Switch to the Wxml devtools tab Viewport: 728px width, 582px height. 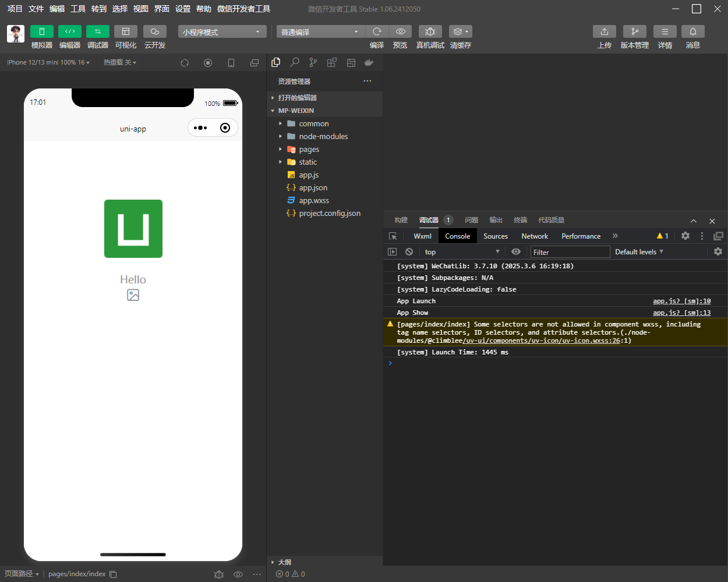(x=422, y=236)
